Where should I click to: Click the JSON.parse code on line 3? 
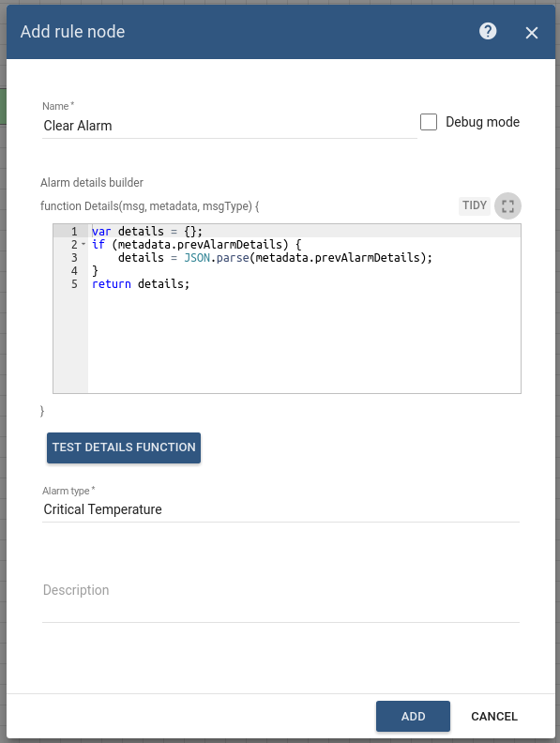coord(216,258)
